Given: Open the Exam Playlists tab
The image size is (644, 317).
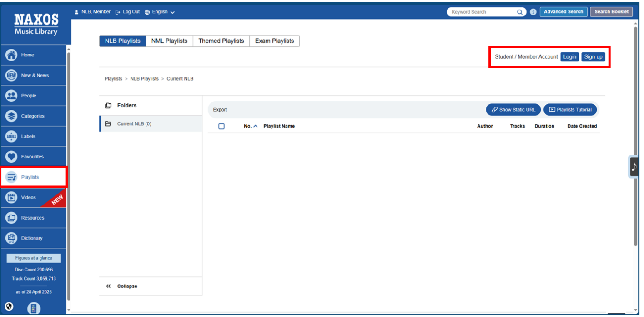Looking at the screenshot, I should coord(274,41).
